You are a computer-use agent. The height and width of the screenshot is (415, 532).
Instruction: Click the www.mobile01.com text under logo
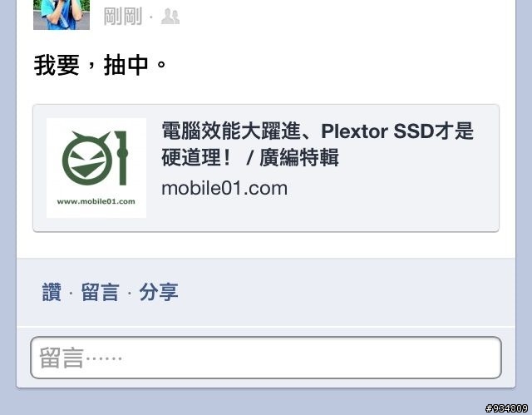(96, 201)
